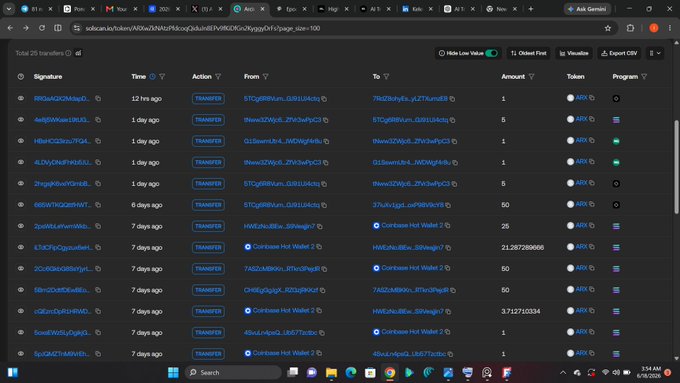The height and width of the screenshot is (383, 680).
Task: Switch to the LinkedIn browser tab
Action: point(418,9)
